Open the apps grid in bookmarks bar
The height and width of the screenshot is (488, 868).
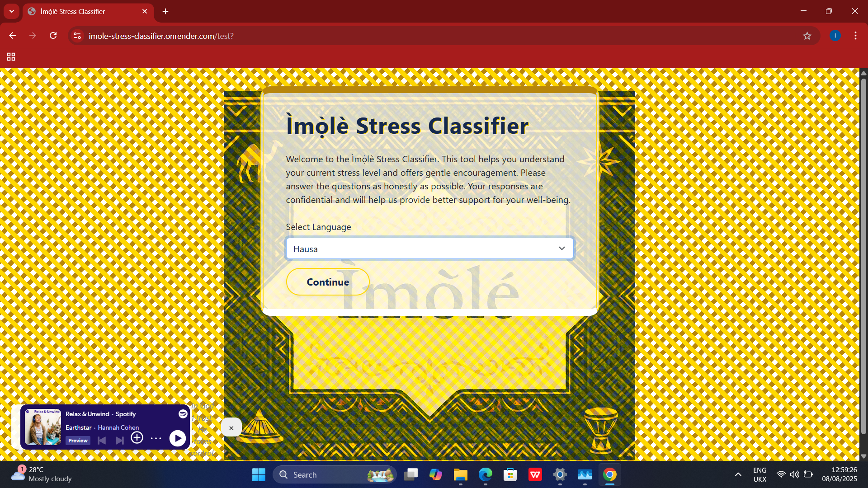(11, 56)
